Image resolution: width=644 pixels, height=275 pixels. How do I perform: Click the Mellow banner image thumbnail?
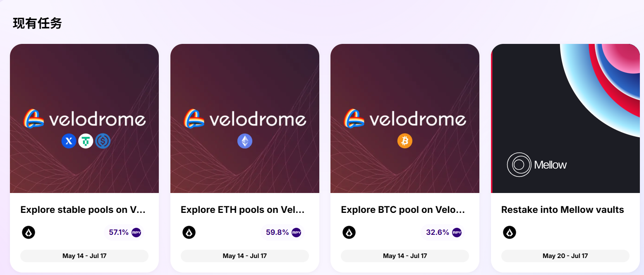[565, 118]
